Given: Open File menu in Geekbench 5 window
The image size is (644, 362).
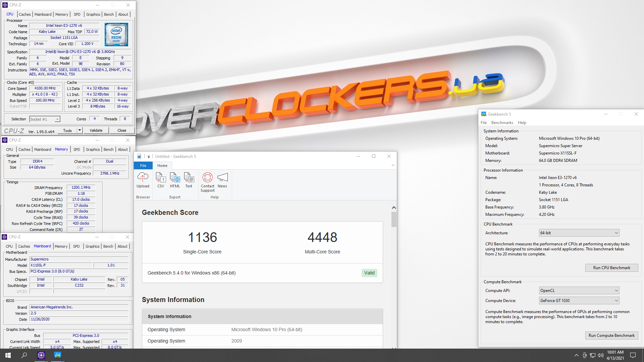Looking at the screenshot, I should pyautogui.click(x=484, y=123).
